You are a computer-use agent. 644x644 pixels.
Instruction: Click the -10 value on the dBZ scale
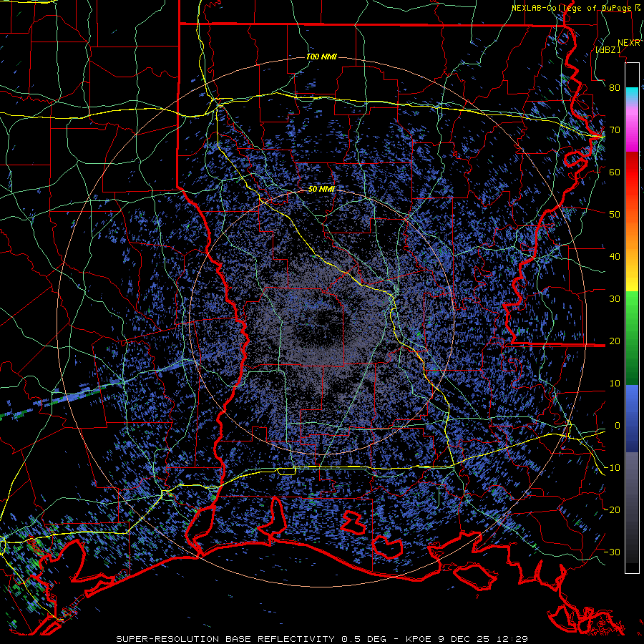pos(612,468)
